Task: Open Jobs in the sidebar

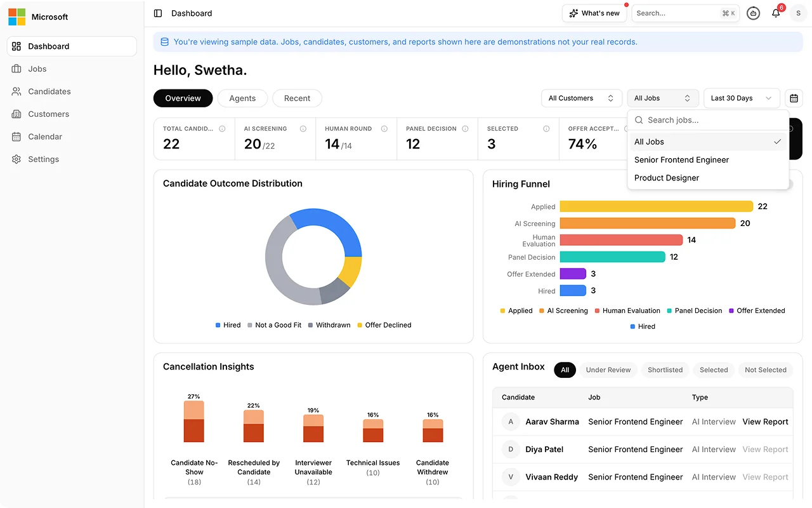Action: [x=72, y=69]
